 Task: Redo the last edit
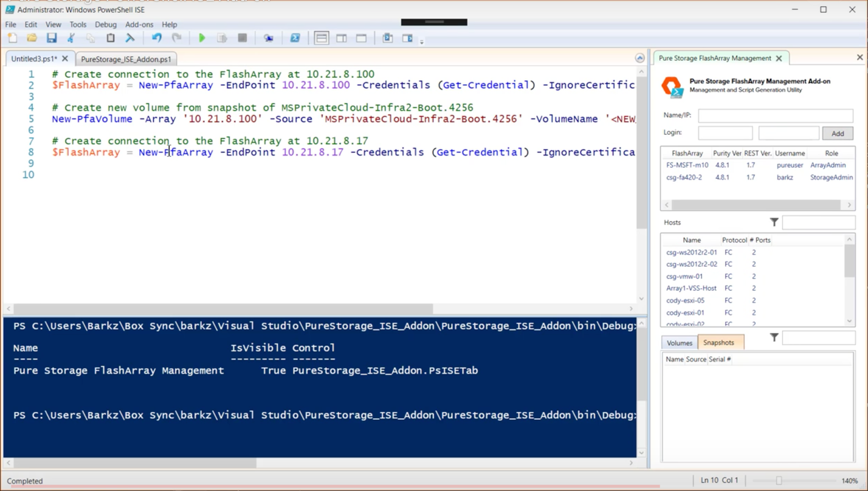(x=176, y=38)
